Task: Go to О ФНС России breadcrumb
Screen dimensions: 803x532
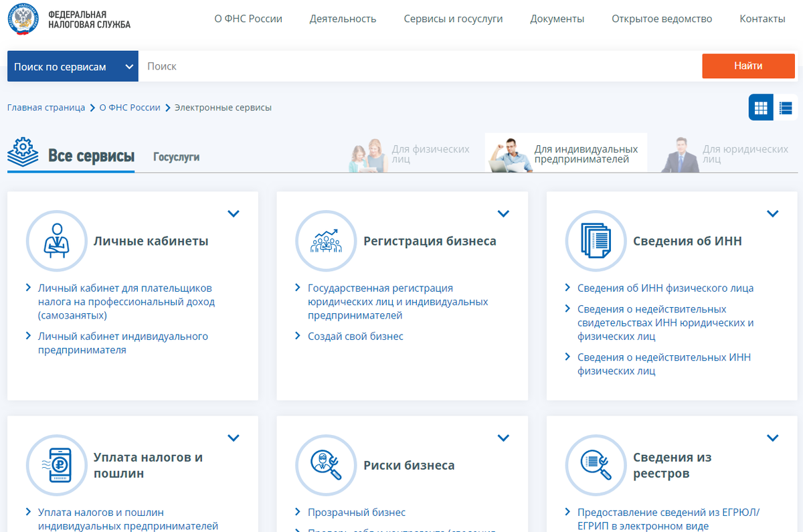Action: tap(130, 107)
